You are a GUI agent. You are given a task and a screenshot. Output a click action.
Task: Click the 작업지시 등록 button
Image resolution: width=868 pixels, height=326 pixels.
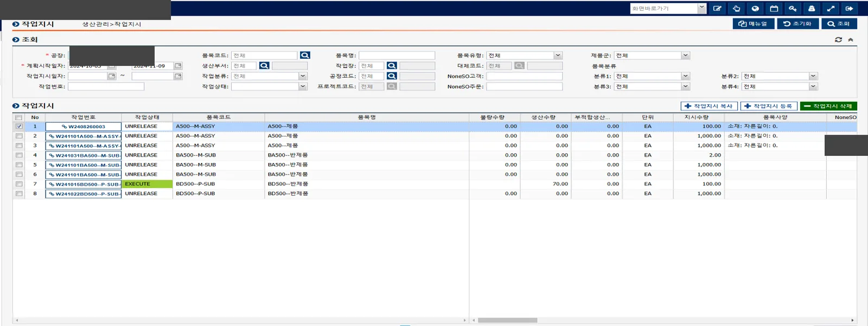point(769,106)
